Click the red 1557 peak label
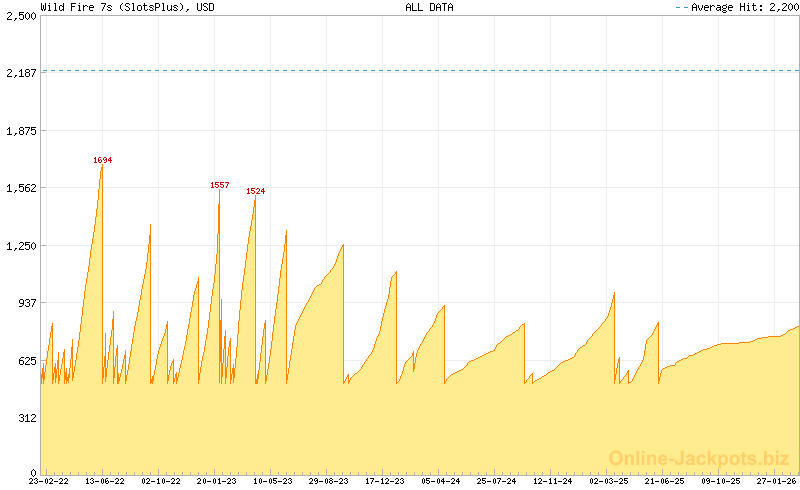This screenshot has width=800, height=490. [x=220, y=185]
